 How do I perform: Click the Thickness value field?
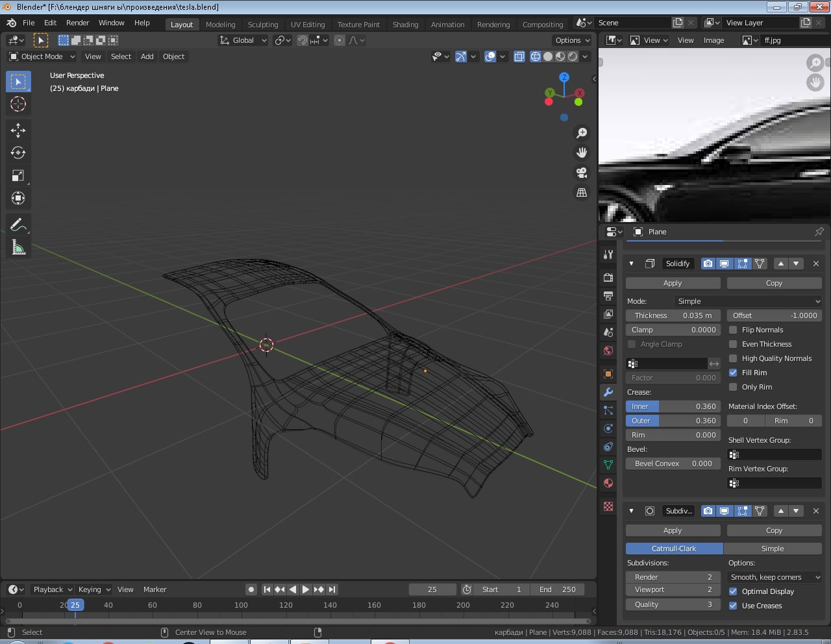tap(673, 316)
